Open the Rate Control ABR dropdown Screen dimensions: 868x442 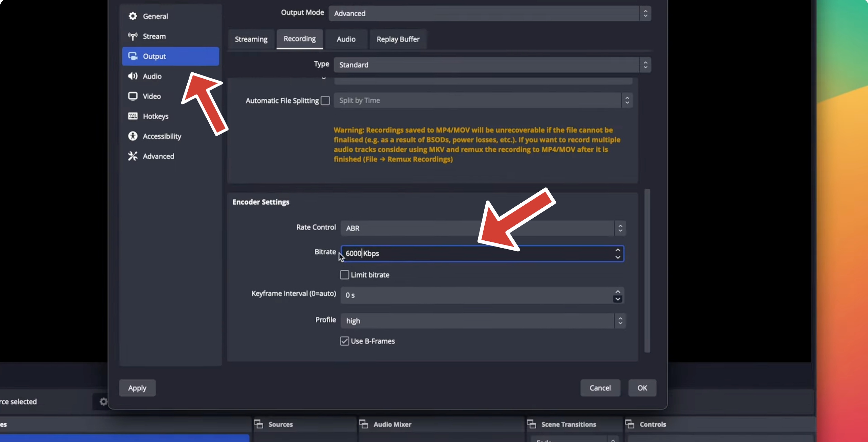483,228
